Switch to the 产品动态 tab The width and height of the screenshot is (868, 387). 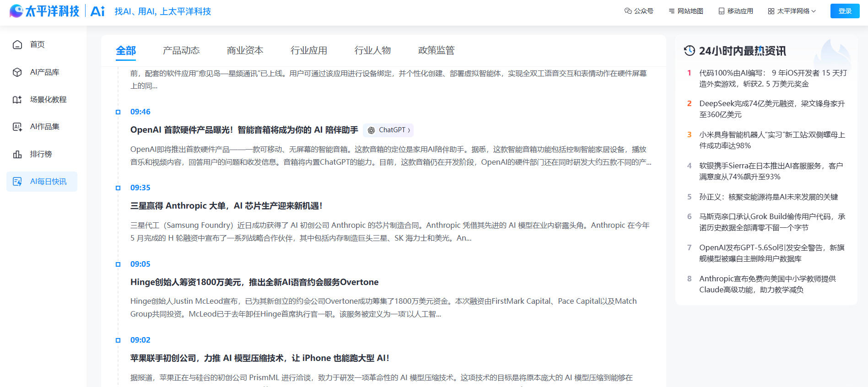[x=181, y=50]
